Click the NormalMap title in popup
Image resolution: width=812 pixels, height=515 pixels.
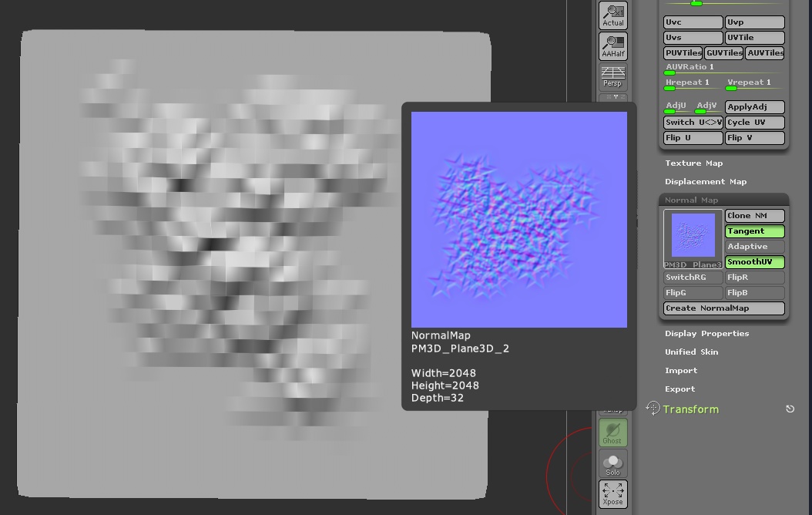point(441,335)
